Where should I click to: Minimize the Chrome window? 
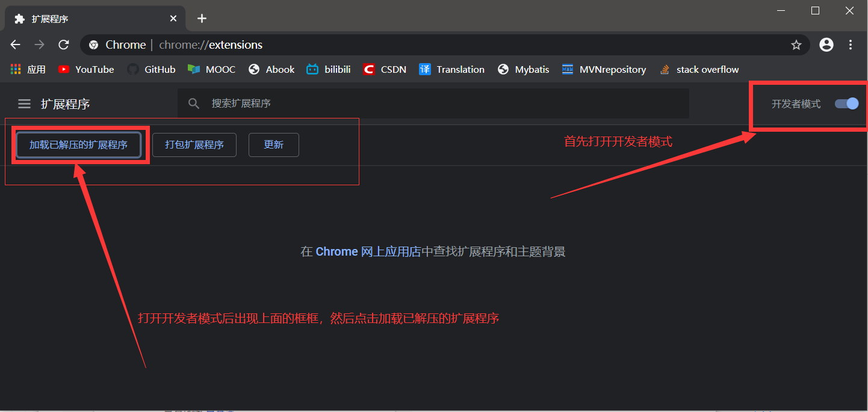pos(781,10)
